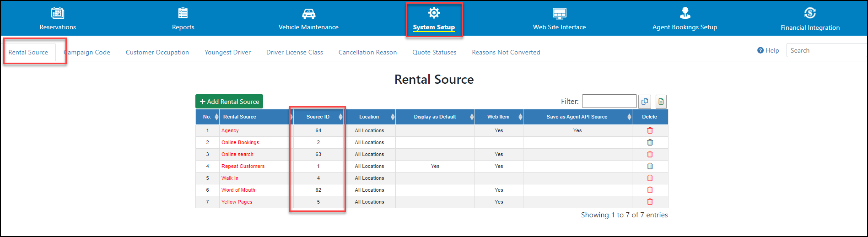Open the Vehicle Maintenance car icon
Screen dimensions: 868x237
pos(309,13)
